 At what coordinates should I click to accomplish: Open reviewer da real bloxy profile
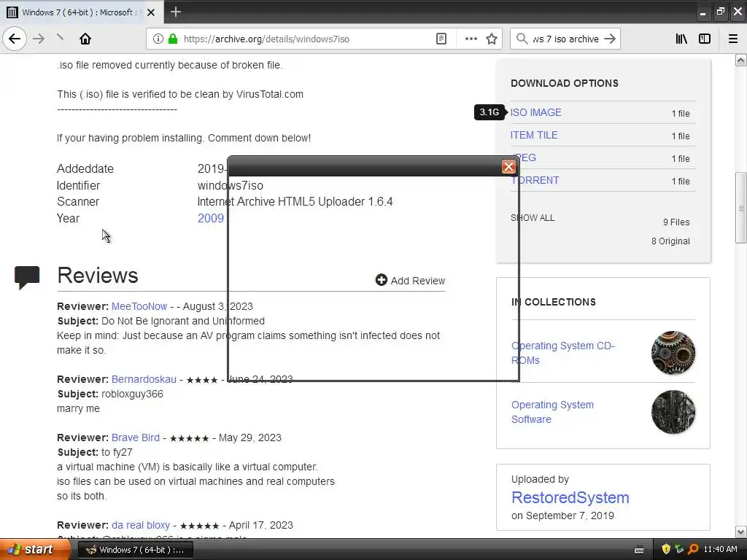(x=141, y=525)
